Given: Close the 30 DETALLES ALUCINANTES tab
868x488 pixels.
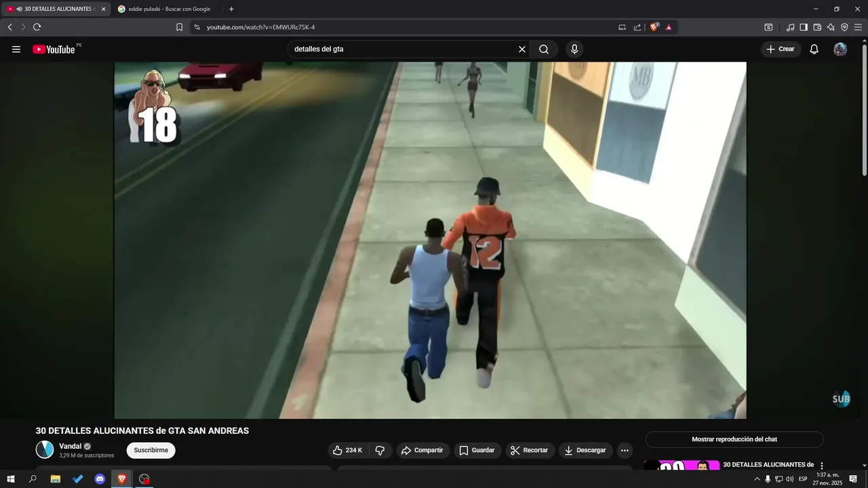Looking at the screenshot, I should [x=103, y=9].
